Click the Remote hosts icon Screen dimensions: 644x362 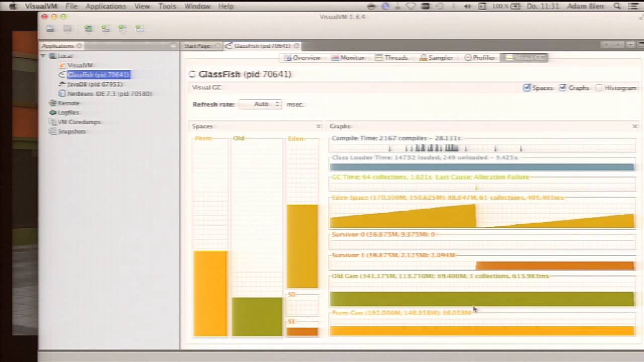click(x=53, y=103)
